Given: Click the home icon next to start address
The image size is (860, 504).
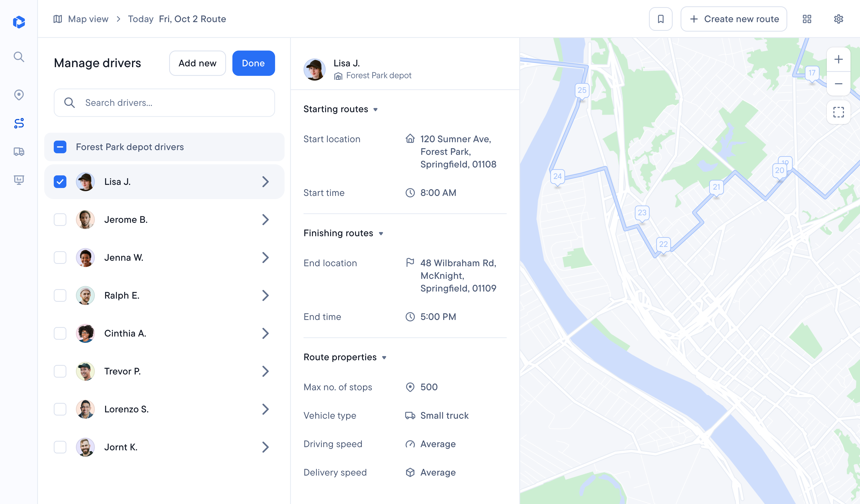Looking at the screenshot, I should 410,138.
